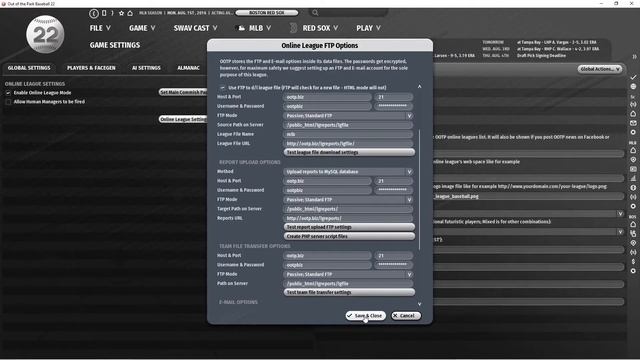640x360 pixels.
Task: Click the Boston Red Sox team button
Action: pos(267,13)
